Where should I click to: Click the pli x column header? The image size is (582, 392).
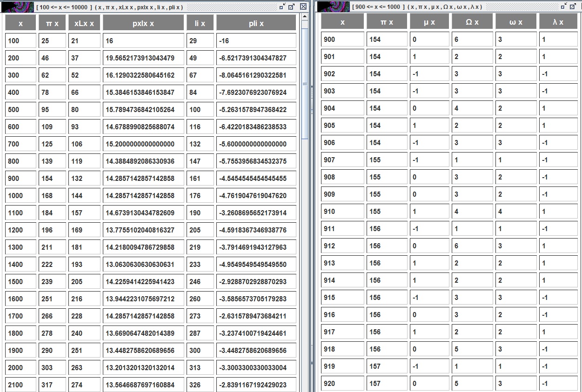tap(256, 23)
